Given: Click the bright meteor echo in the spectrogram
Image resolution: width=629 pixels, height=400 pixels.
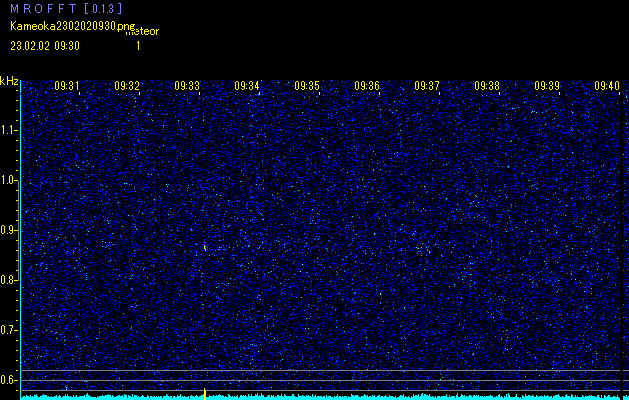Looking at the screenshot, I should (x=205, y=246).
